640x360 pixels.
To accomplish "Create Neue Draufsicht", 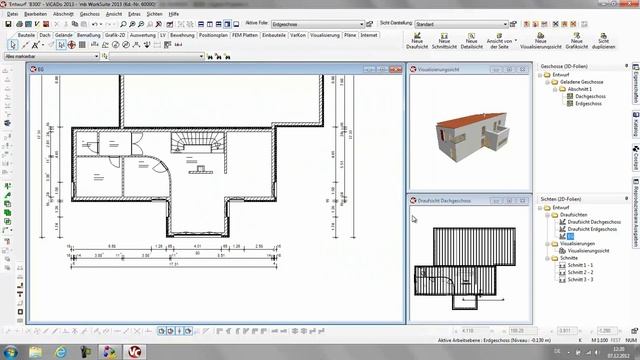I will [x=417, y=41].
